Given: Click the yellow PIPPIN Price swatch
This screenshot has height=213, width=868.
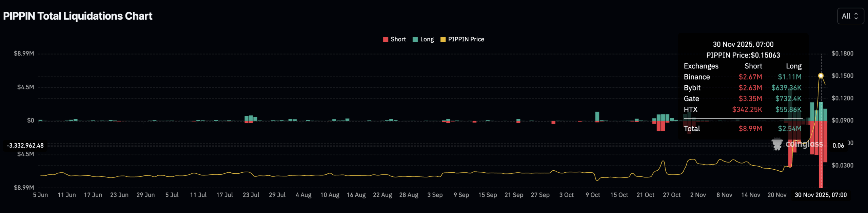Looking at the screenshot, I should [x=443, y=40].
